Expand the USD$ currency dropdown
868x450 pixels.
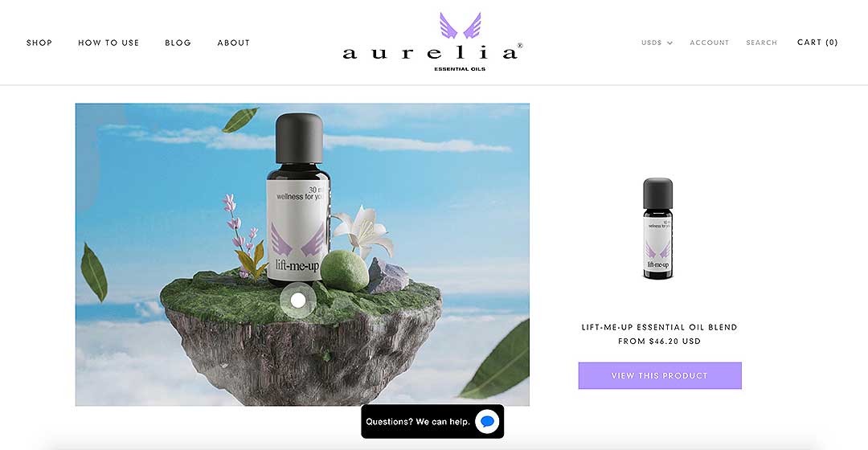click(x=657, y=43)
